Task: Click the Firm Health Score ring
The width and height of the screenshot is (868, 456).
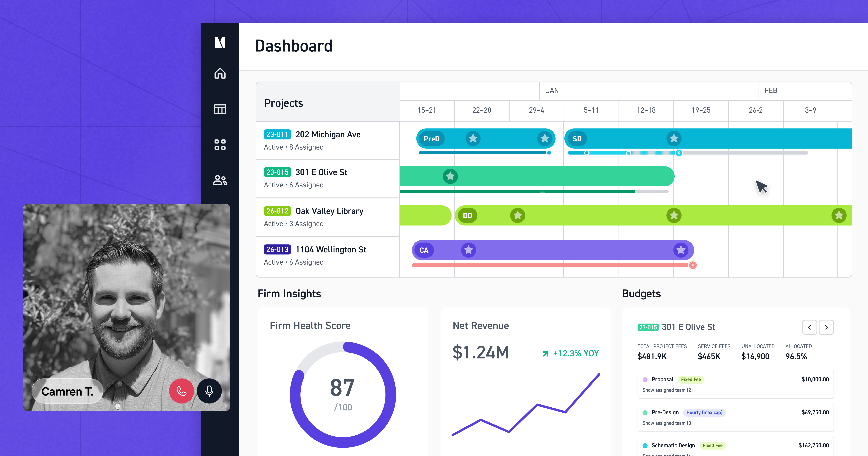Action: click(343, 395)
